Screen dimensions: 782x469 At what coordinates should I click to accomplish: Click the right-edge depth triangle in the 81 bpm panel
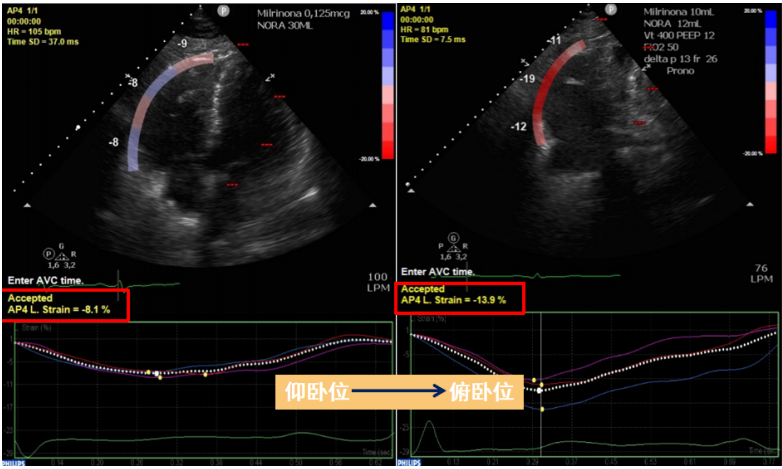(x=750, y=204)
